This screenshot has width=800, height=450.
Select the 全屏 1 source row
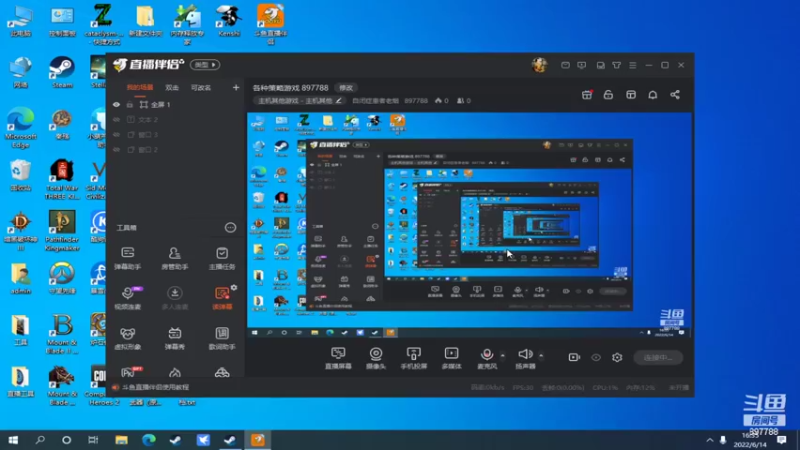coord(177,105)
